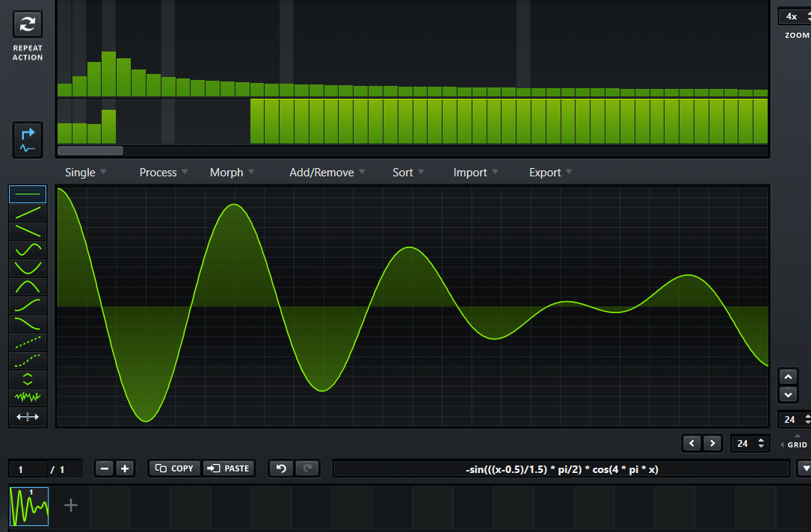Select the hill curve shape tool
811x532 pixels.
pyautogui.click(x=28, y=286)
